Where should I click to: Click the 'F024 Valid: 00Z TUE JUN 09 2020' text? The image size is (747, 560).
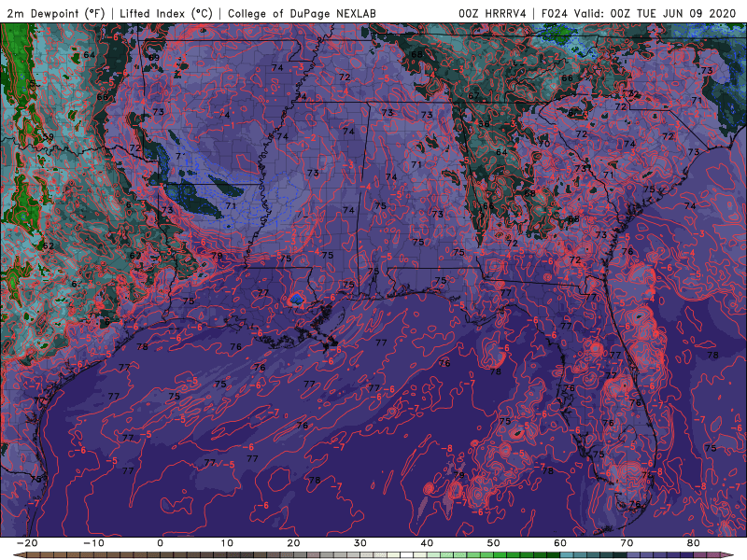639,13
